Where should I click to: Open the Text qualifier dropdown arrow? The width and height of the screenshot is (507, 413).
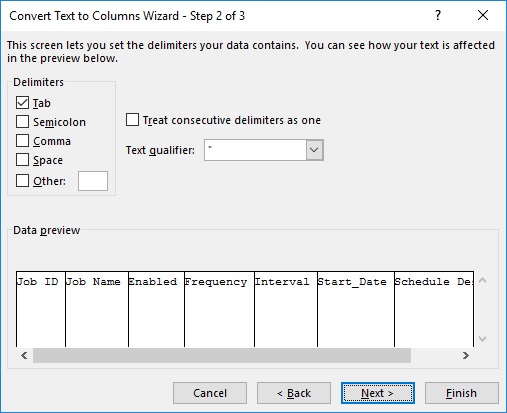314,150
